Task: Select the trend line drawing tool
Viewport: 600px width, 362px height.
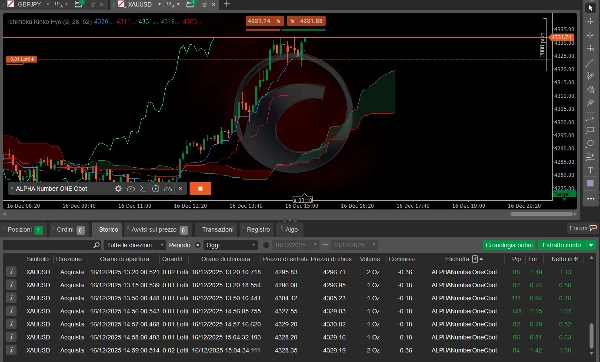Action: point(590,62)
